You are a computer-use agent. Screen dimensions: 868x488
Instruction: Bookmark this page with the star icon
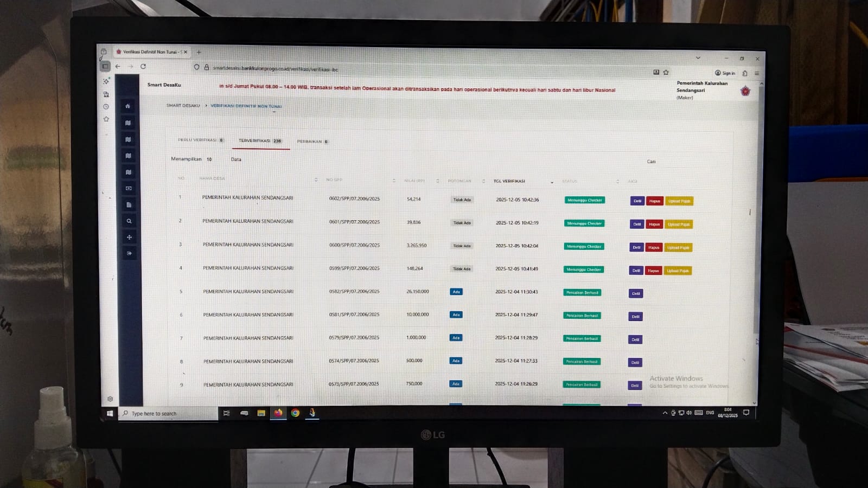[666, 72]
